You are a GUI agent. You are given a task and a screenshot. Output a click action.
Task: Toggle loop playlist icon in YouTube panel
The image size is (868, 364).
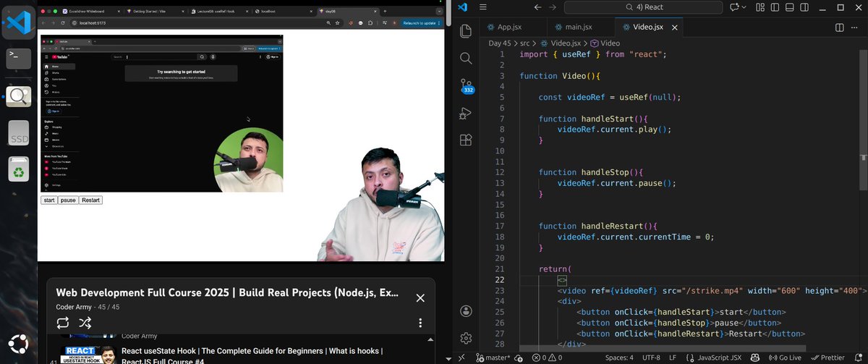pos(62,323)
